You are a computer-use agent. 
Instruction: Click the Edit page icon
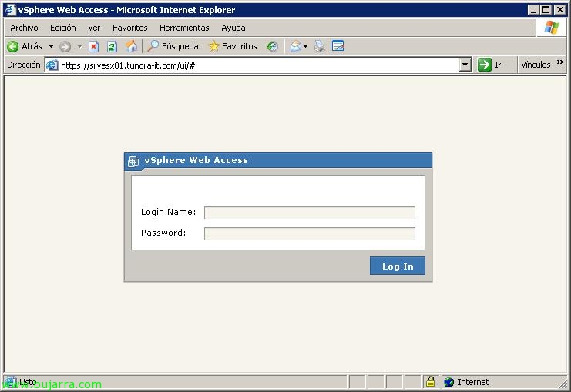(x=338, y=46)
